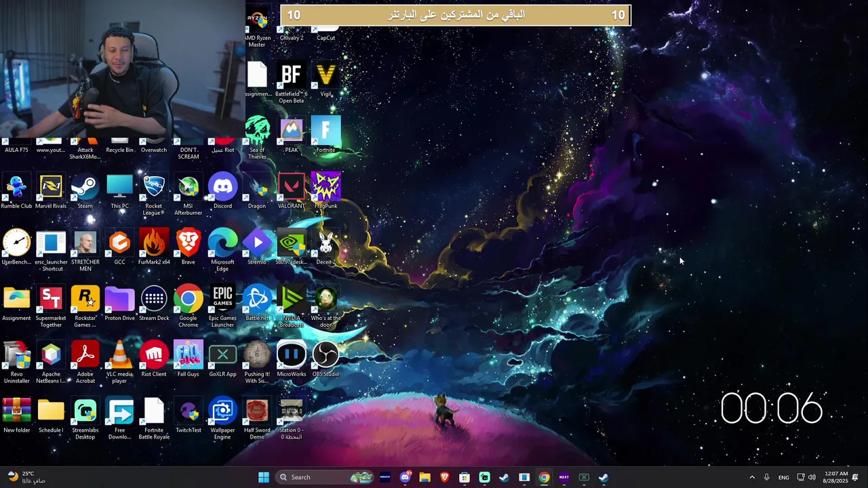The width and height of the screenshot is (868, 488).
Task: Open Discord from the taskbar
Action: [405, 477]
